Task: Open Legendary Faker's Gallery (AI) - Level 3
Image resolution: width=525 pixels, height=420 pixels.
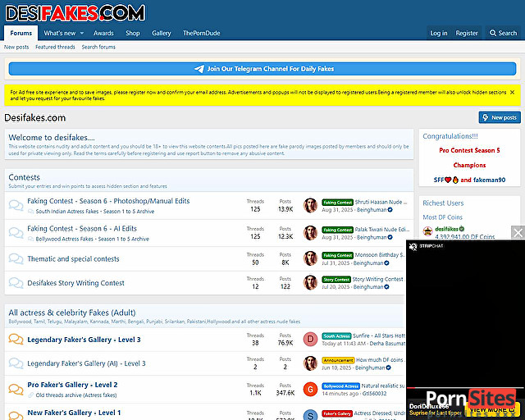Action: [x=86, y=363]
